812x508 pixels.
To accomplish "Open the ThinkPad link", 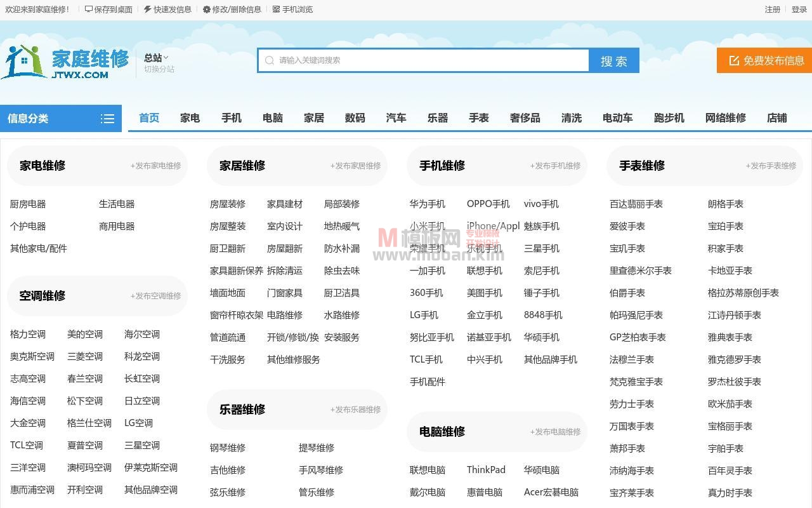I will pyautogui.click(x=486, y=470).
